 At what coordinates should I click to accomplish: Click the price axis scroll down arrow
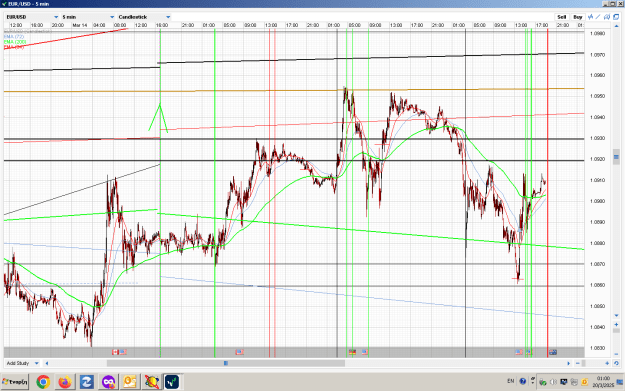pyautogui.click(x=616, y=316)
